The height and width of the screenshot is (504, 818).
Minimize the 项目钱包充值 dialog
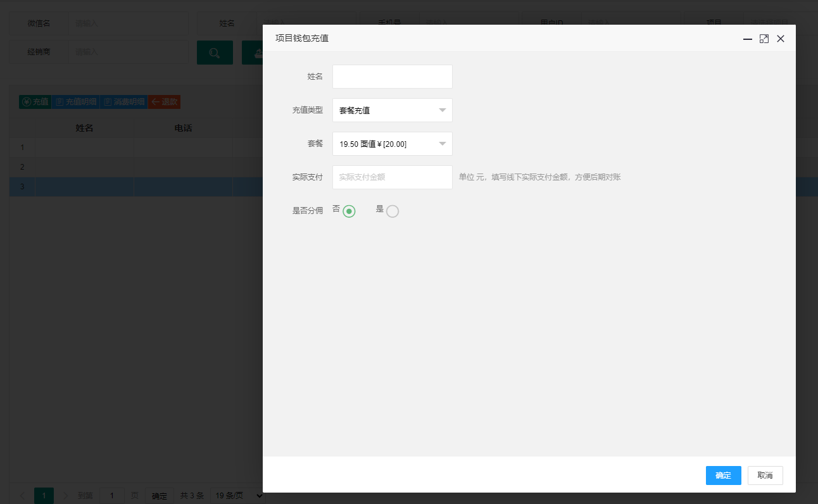point(748,39)
